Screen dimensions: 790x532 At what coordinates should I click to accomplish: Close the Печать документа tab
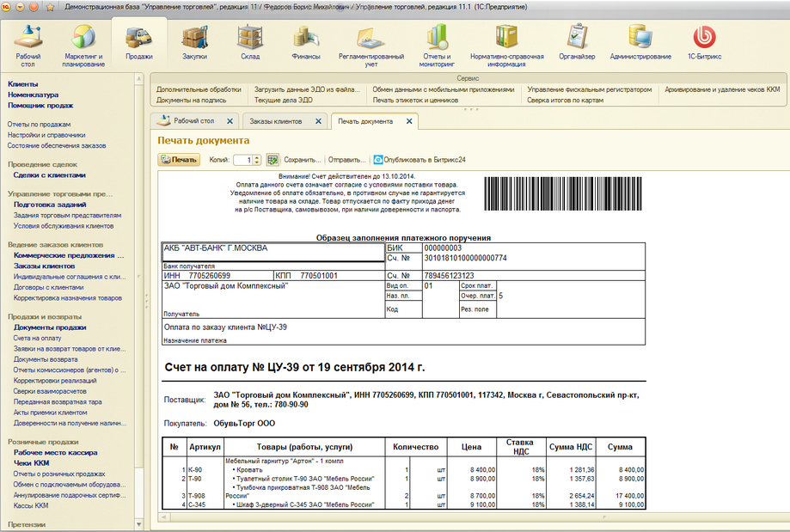pos(409,121)
